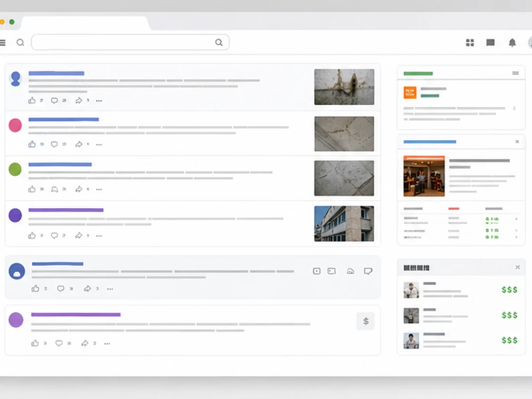This screenshot has height=399, width=532.
Task: Click the hamburger menu icon
Action: click(x=3, y=42)
